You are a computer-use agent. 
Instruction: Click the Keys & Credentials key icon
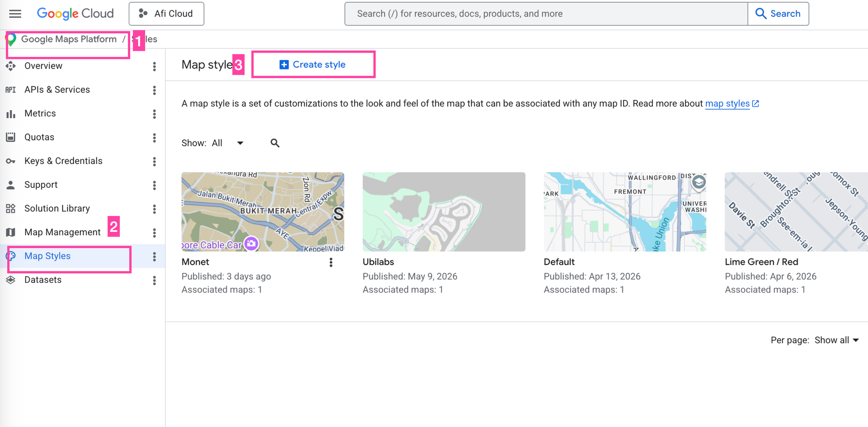pos(11,161)
